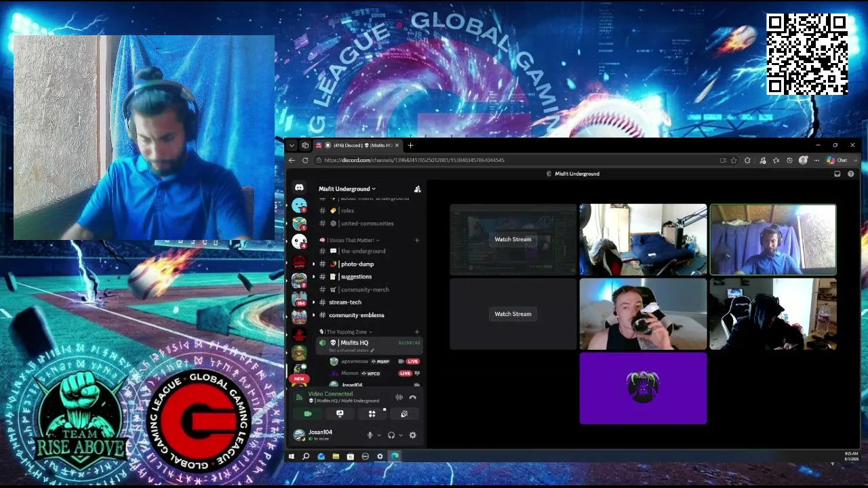Click Watch Stream on the lower stream tile
Image resolution: width=868 pixels, height=488 pixels.
point(513,314)
